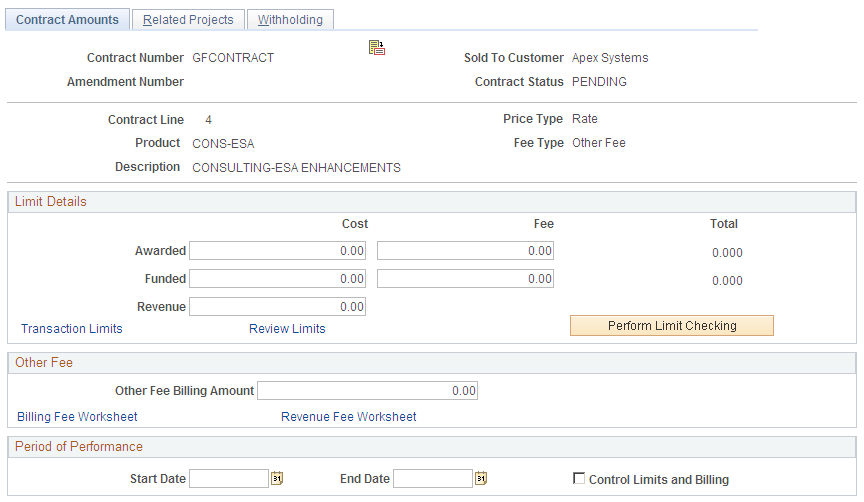This screenshot has height=502, width=864.
Task: Open the End Date calendar picker
Action: click(481, 478)
